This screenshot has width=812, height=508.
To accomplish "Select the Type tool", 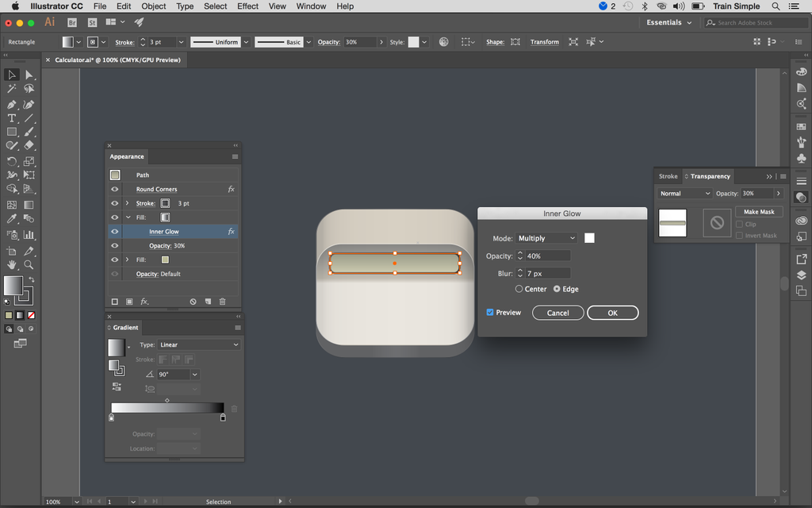I will [11, 117].
